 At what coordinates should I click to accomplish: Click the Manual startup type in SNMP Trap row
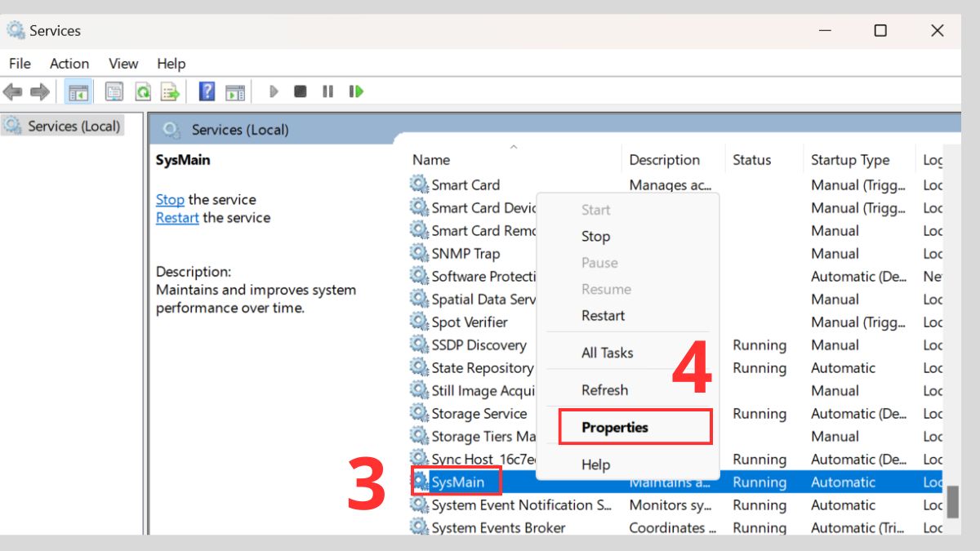tap(835, 253)
